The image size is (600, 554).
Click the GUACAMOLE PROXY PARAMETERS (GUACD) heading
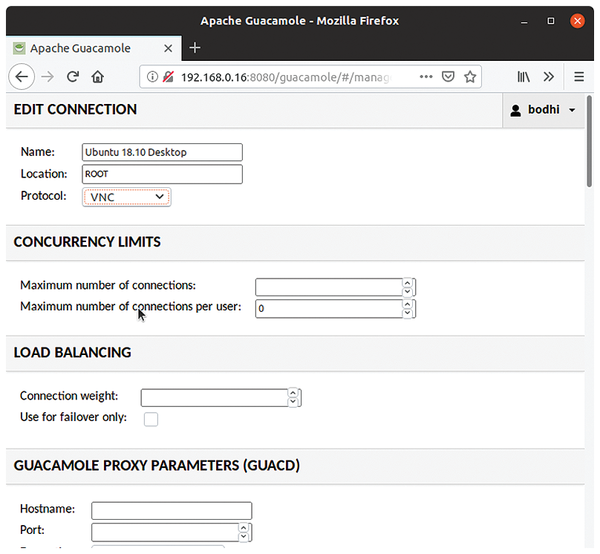pyautogui.click(x=157, y=466)
